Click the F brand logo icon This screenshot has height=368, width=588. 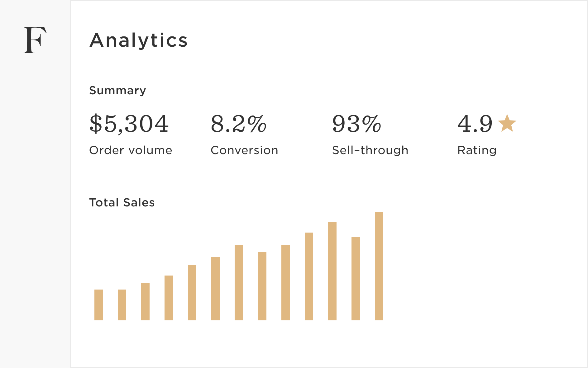(x=35, y=40)
